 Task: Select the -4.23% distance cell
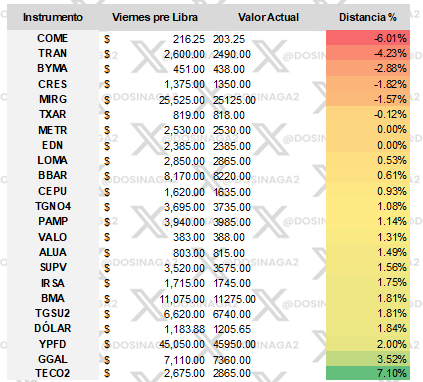pyautogui.click(x=368, y=53)
